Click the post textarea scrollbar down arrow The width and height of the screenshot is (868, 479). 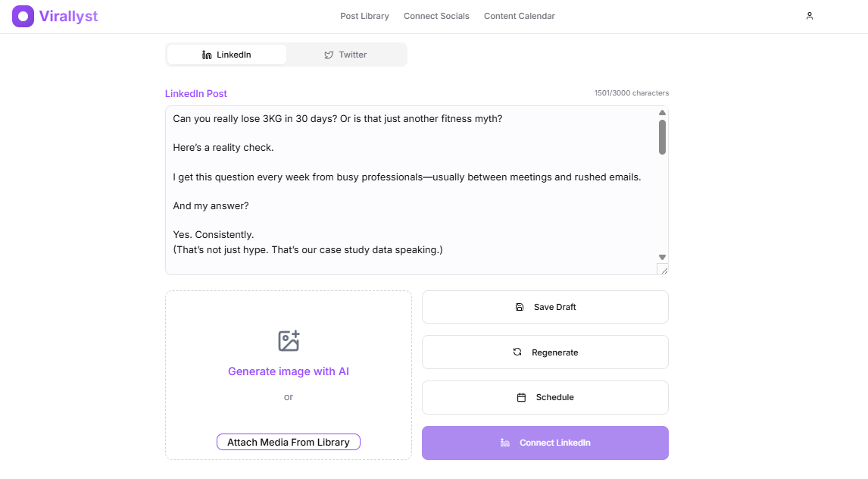click(x=662, y=257)
